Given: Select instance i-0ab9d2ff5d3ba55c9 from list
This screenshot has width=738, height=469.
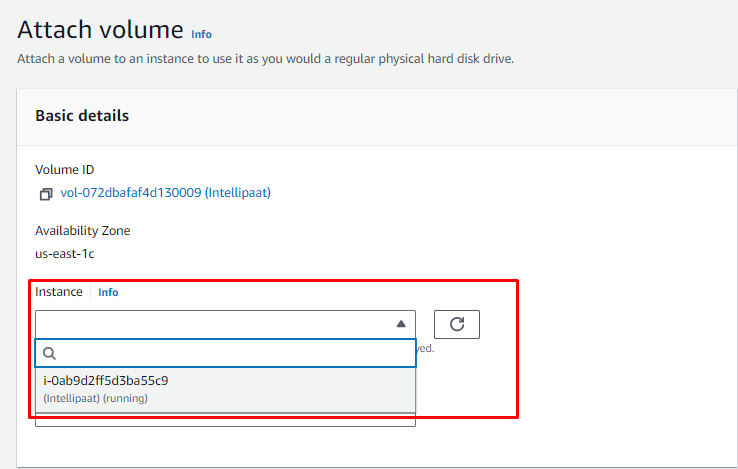Looking at the screenshot, I should coord(106,381).
